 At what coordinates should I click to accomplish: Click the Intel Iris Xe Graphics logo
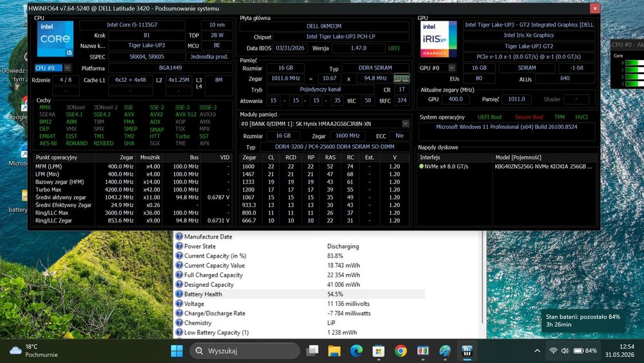438,39
